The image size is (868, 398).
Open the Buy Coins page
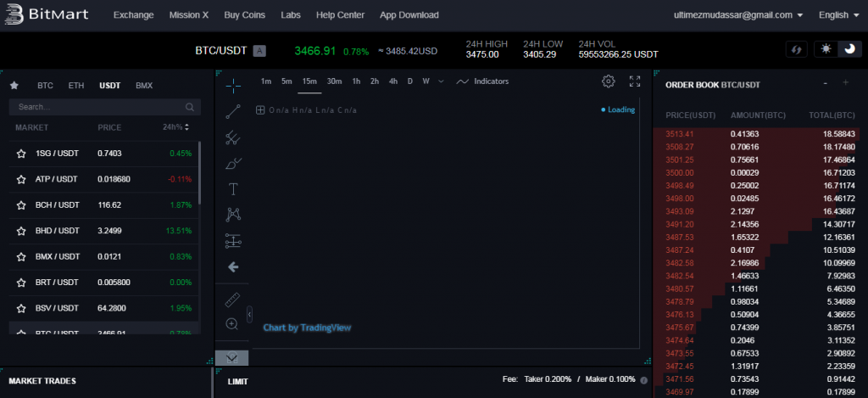pos(245,15)
